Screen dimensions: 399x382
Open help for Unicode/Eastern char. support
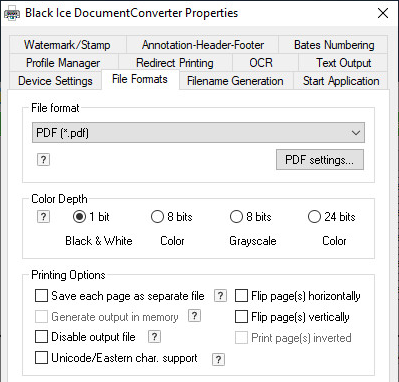pyautogui.click(x=218, y=359)
